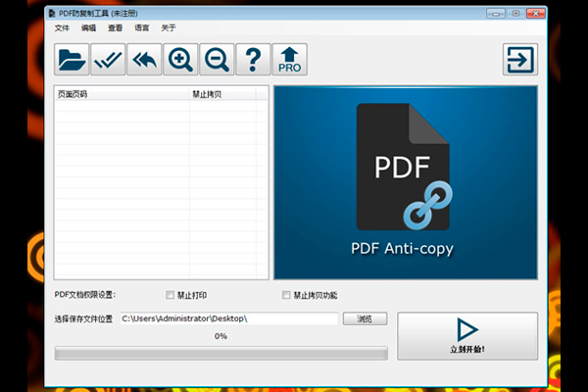588x392 pixels.
Task: Open the 查看 menu
Action: (115, 27)
